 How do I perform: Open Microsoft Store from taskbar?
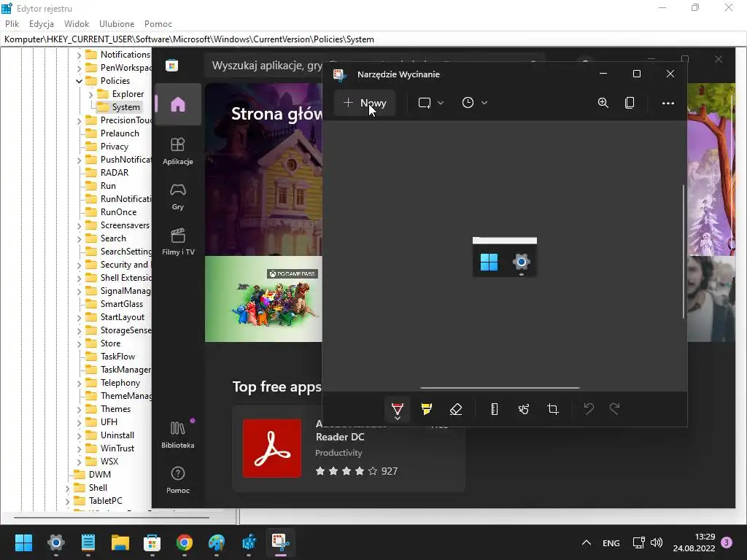coord(152,542)
